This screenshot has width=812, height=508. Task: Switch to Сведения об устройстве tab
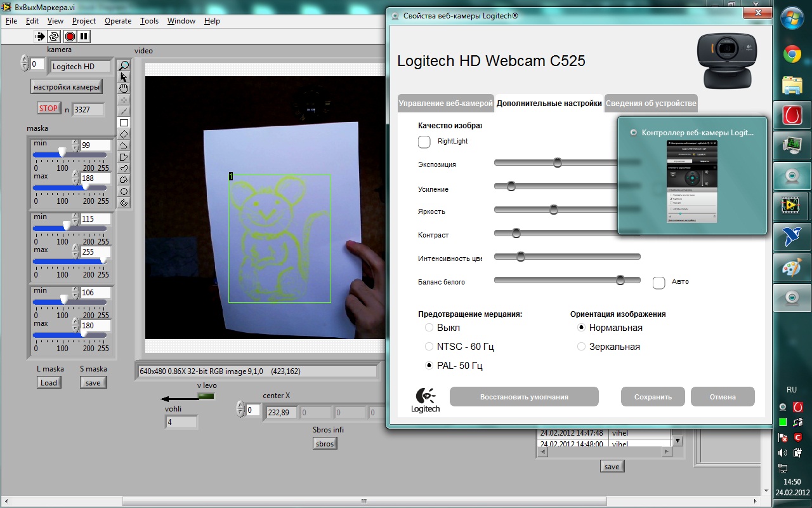tap(651, 103)
